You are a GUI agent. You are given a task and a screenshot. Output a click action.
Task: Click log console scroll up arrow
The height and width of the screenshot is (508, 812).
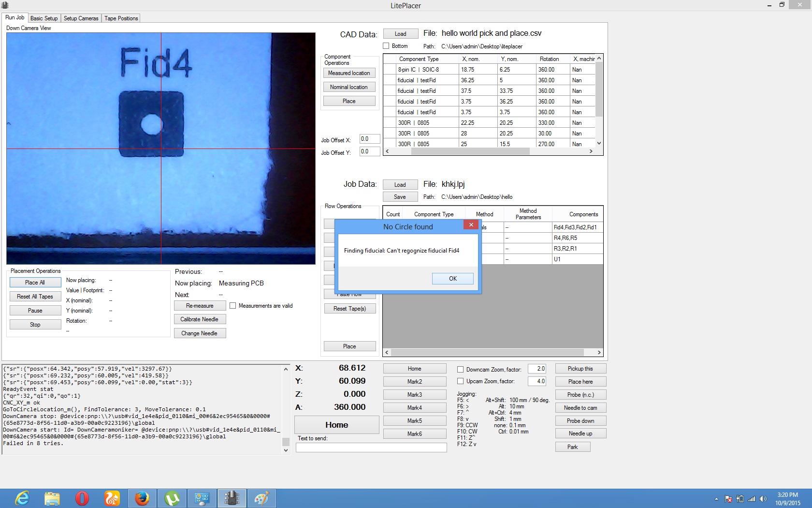point(286,369)
